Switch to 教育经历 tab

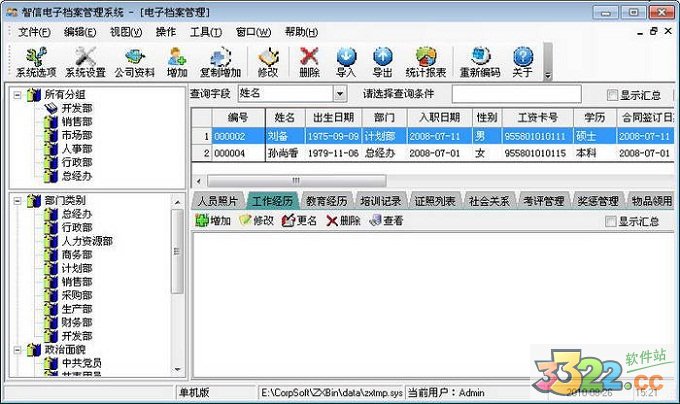(327, 201)
